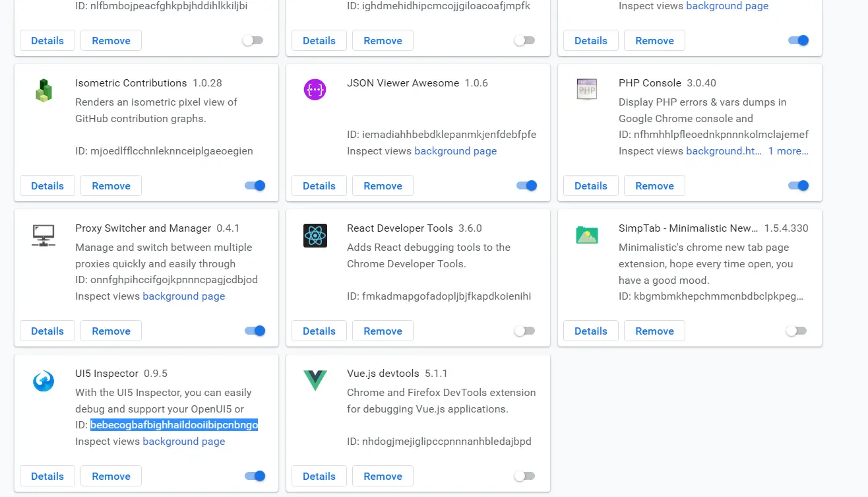The height and width of the screenshot is (497, 868).
Task: Disable the JSON Viewer Awesome toggle
Action: coord(526,185)
